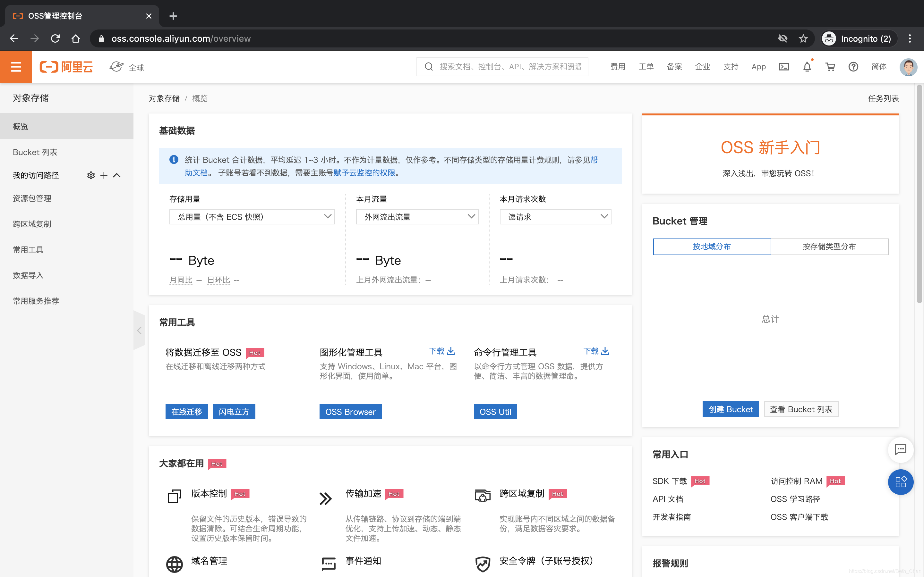924x577 pixels.
Task: Click the 创建 Bucket button
Action: (x=731, y=409)
